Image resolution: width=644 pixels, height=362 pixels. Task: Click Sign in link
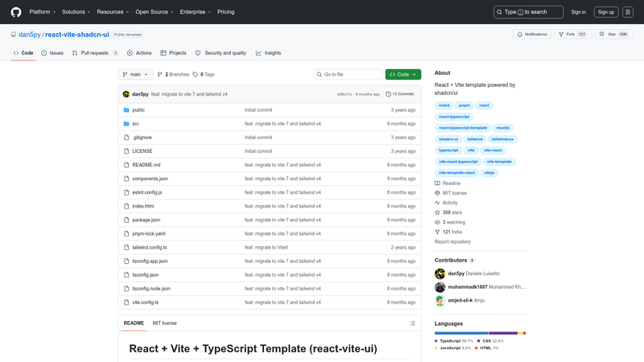click(x=578, y=12)
